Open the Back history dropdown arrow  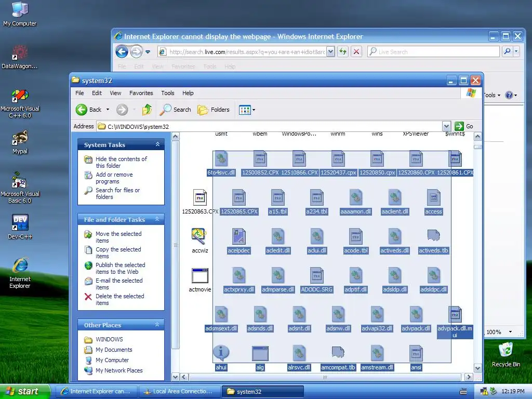[108, 110]
